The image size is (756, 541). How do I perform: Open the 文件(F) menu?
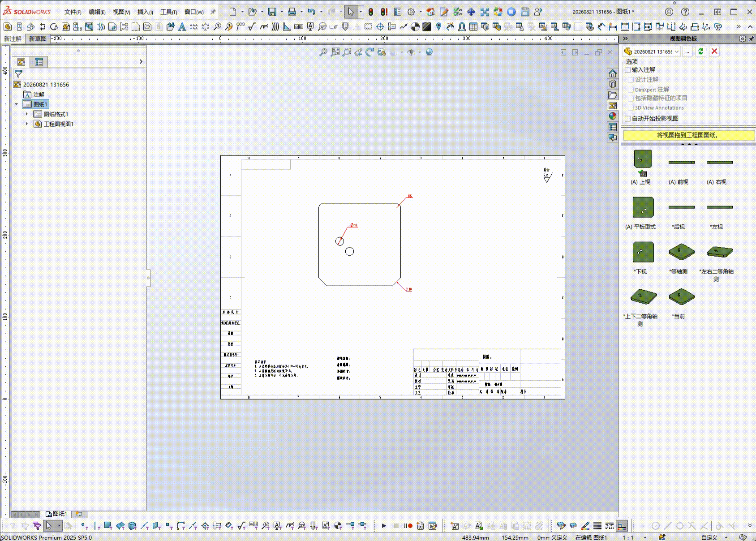73,12
